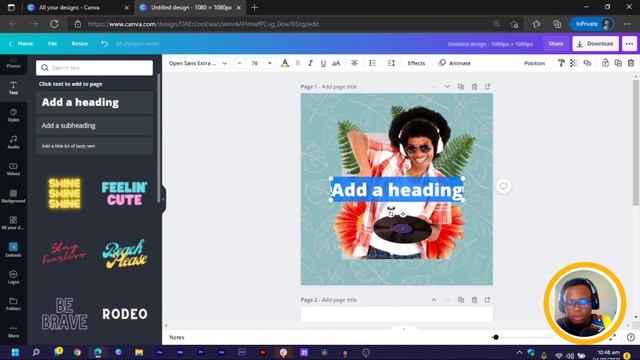Duplicate Page 1
This screenshot has height=360, width=640.
coord(461,87)
